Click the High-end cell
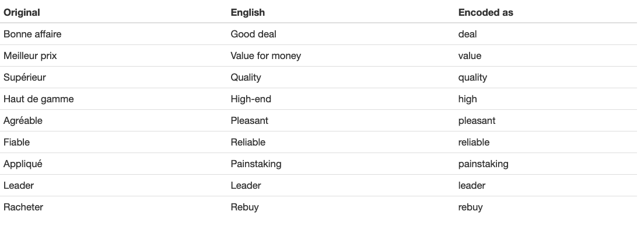644x225 pixels. pyautogui.click(x=251, y=99)
